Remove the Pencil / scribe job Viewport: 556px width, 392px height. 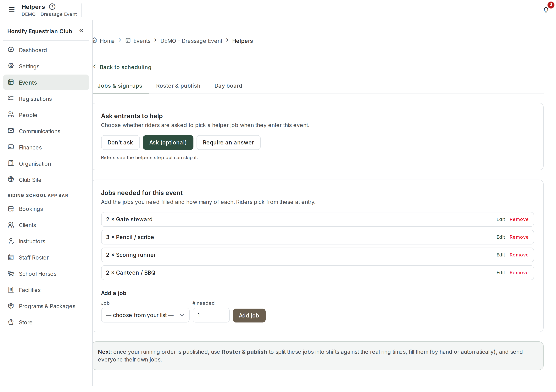[x=519, y=237]
